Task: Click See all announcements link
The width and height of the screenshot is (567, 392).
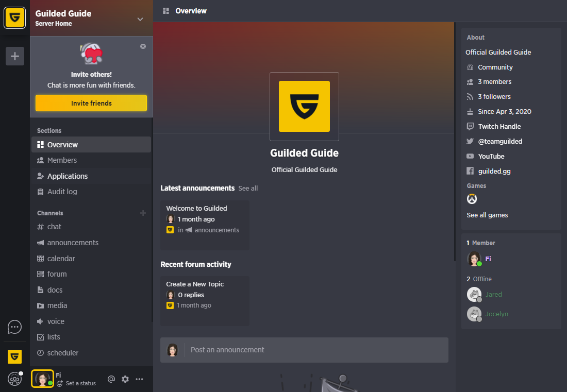Action: [248, 188]
